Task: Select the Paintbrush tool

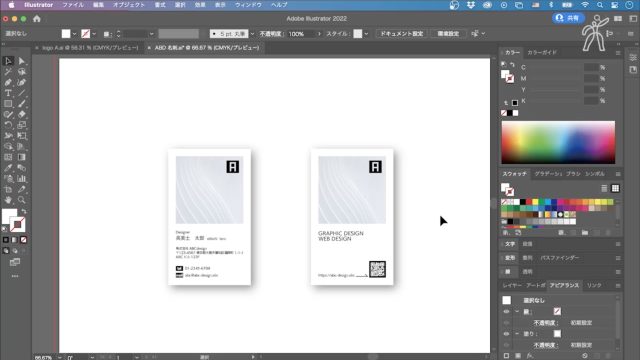Action: coord(22,104)
